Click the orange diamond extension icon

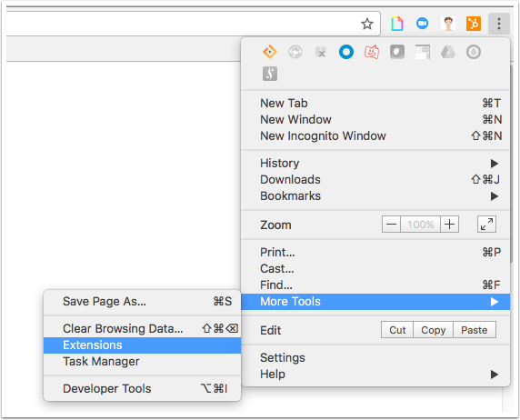point(270,52)
